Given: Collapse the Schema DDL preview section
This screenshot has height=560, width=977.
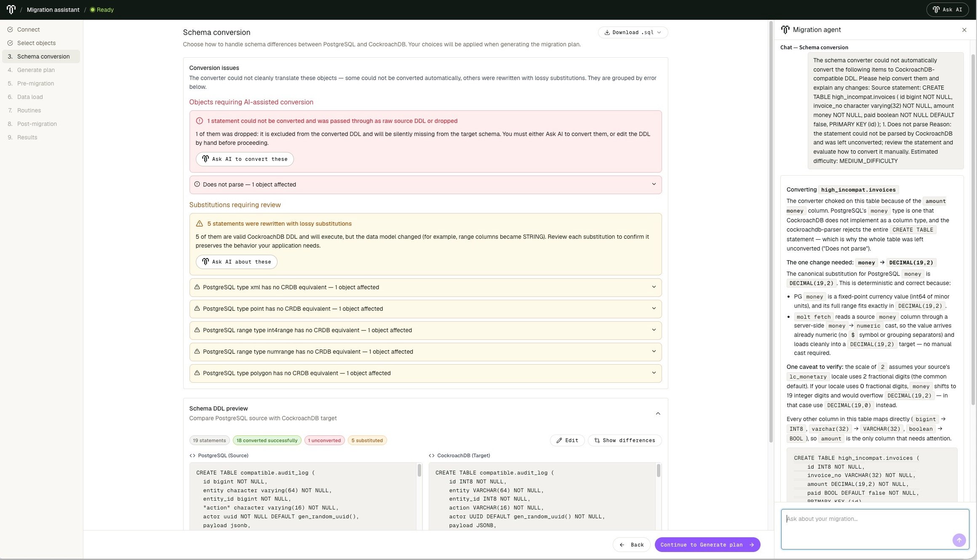Looking at the screenshot, I should tap(658, 413).
